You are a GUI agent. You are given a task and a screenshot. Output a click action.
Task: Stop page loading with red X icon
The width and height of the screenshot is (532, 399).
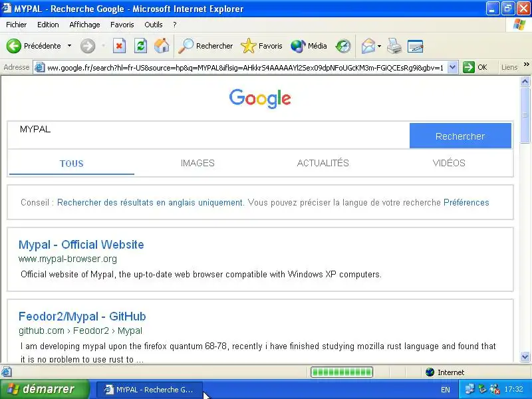(x=119, y=46)
